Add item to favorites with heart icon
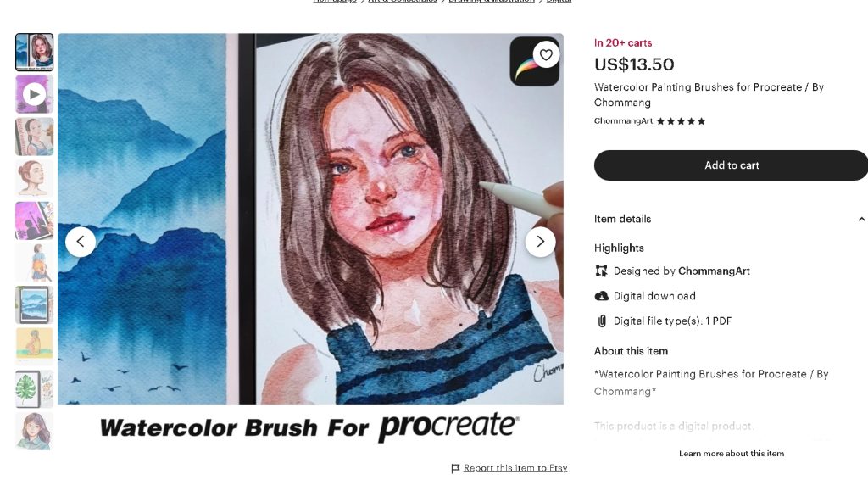The height and width of the screenshot is (491, 868). (x=546, y=55)
